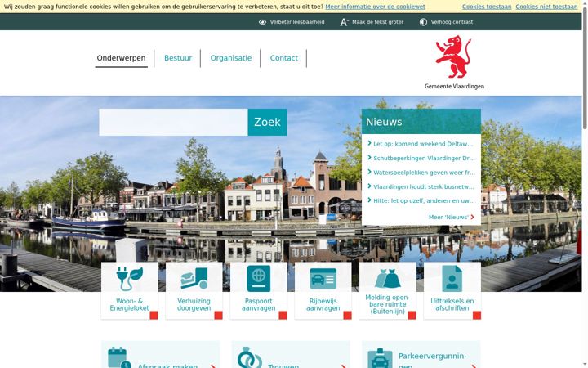Click 'Melding openbare ruimte (Buitenlijn)' label

coord(387,304)
